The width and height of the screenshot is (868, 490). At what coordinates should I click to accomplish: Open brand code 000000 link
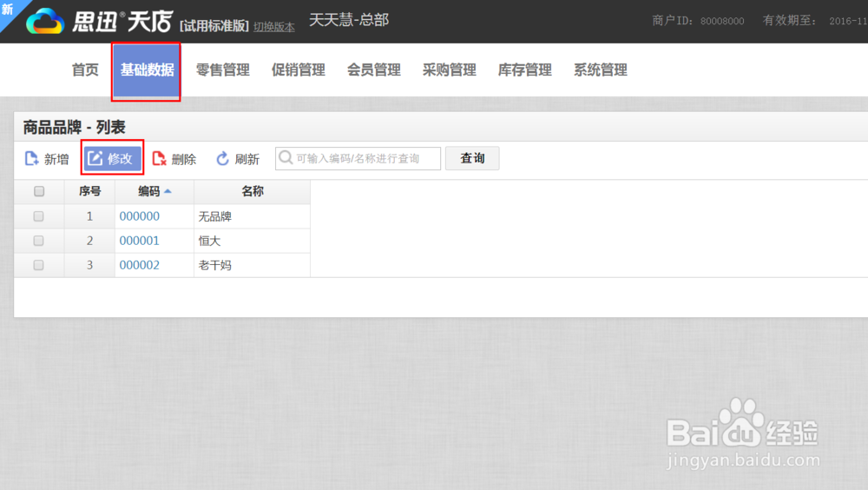click(x=140, y=216)
